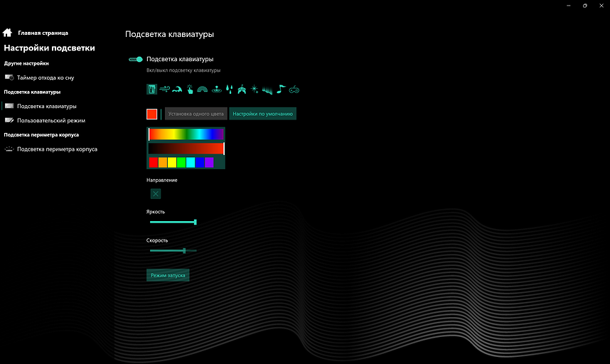Open Подсветка периметра корпуса page

[x=57, y=149]
